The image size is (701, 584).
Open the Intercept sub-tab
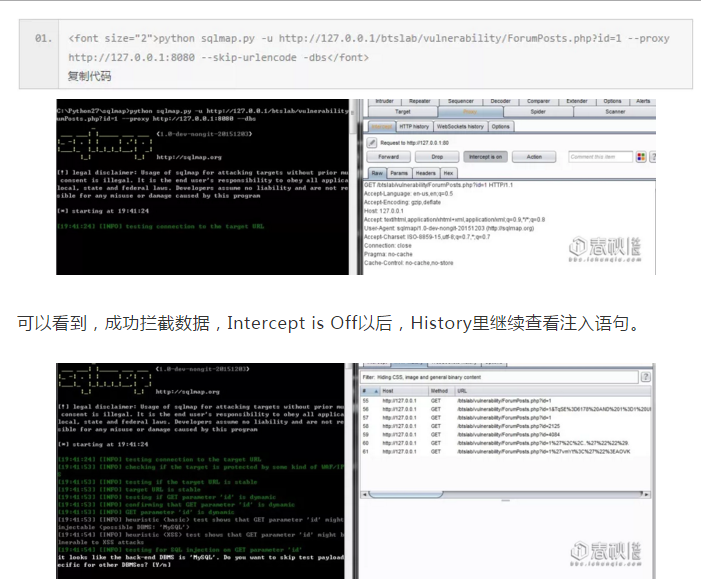pos(381,127)
